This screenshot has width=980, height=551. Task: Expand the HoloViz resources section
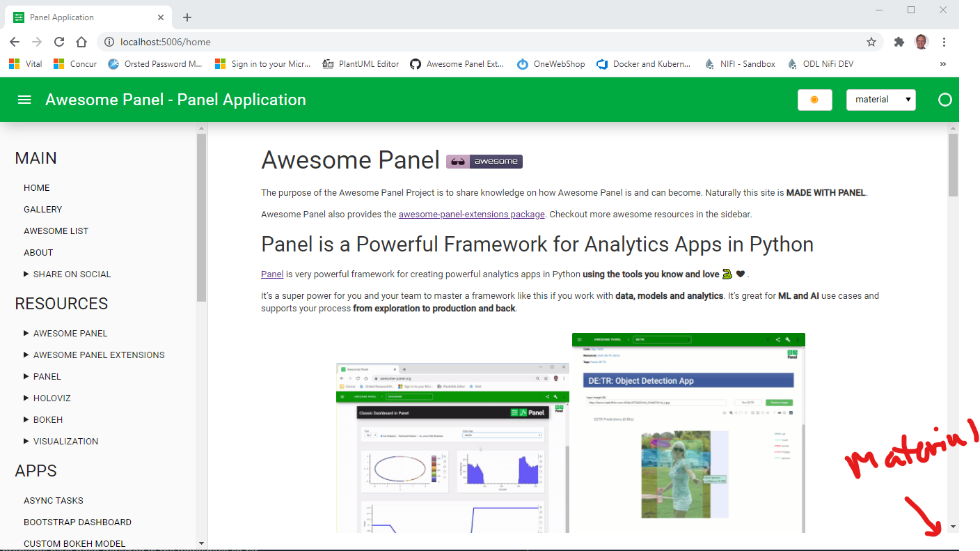[47, 398]
